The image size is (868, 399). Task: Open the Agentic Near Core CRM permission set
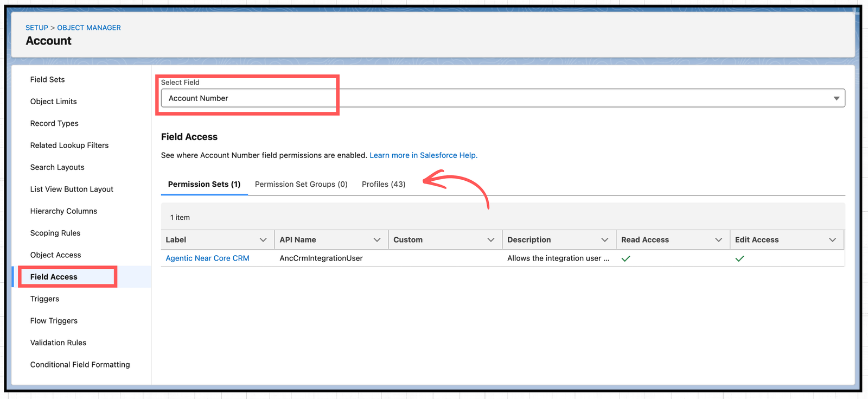click(207, 258)
